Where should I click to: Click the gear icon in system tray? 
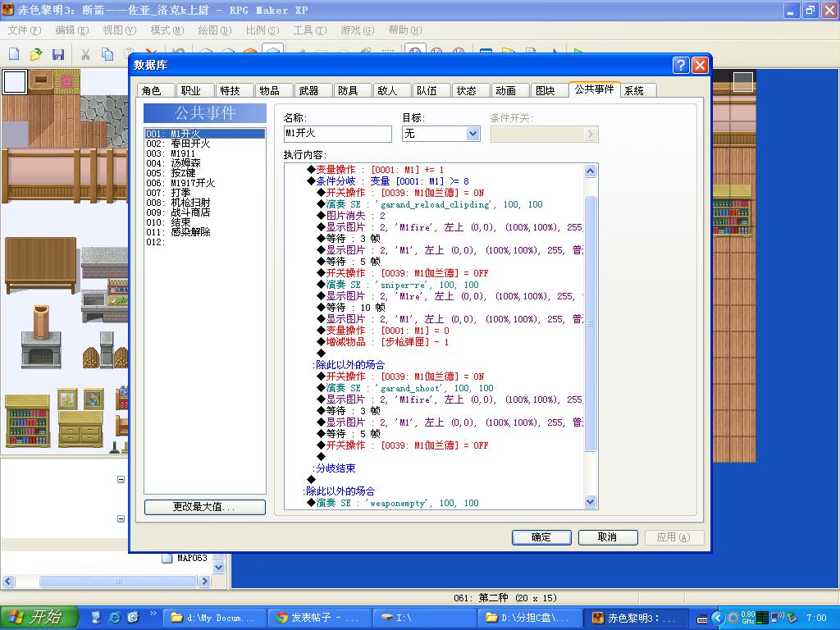point(733,618)
